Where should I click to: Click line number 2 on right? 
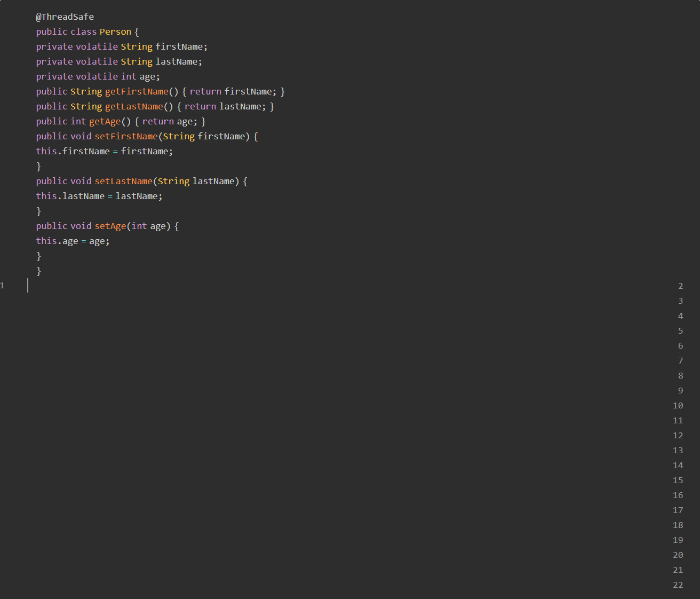(680, 286)
